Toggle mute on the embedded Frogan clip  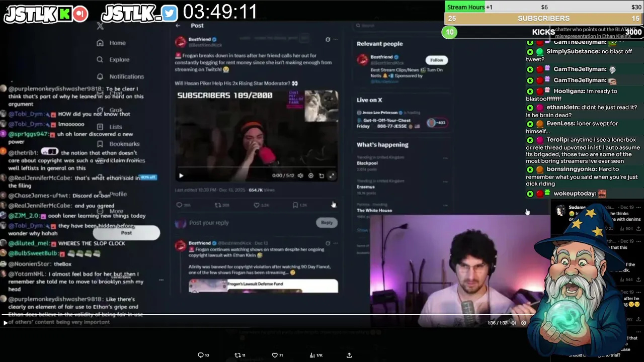[300, 175]
